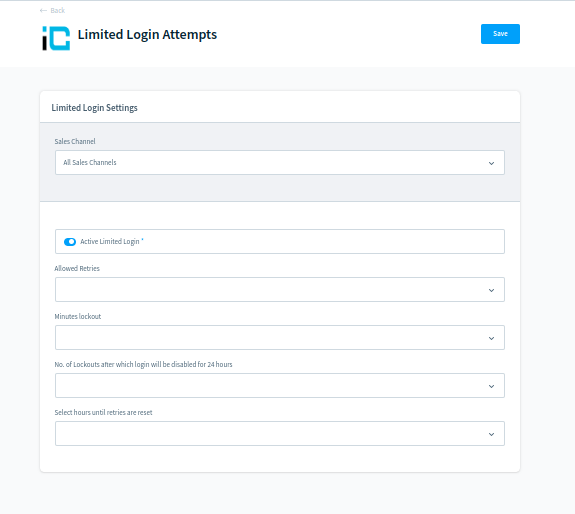
Task: Open the Sales Channel dropdown
Action: (x=280, y=162)
